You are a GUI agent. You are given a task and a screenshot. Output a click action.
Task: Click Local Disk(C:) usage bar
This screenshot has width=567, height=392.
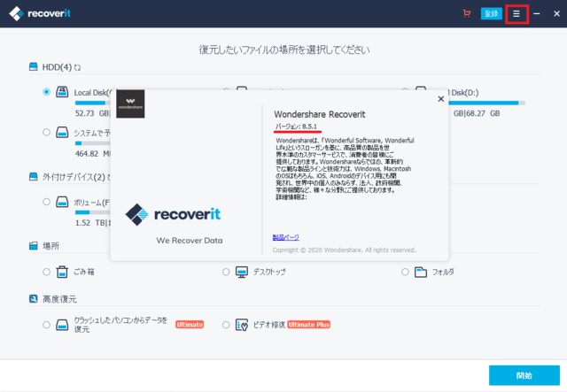point(92,103)
